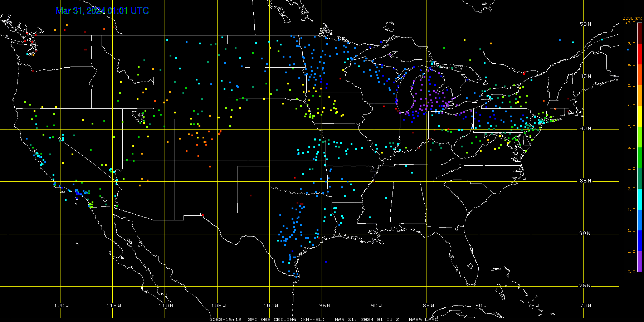644x322 pixels.
Task: Select the "45N" latitude label
Action: point(586,76)
